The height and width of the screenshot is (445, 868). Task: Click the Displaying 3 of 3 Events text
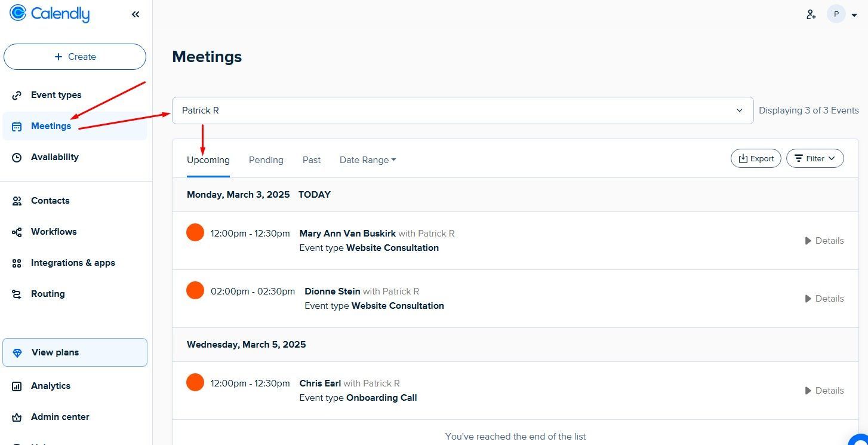(809, 111)
